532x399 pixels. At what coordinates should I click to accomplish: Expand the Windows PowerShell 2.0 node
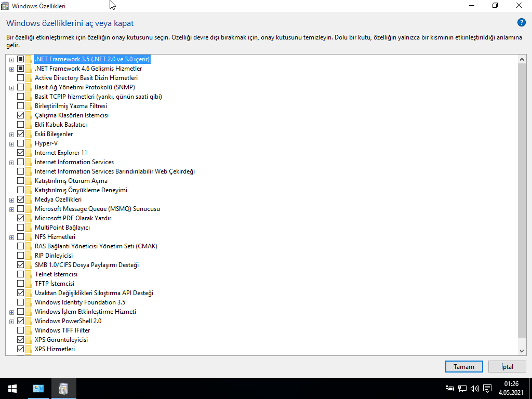pyautogui.click(x=11, y=322)
